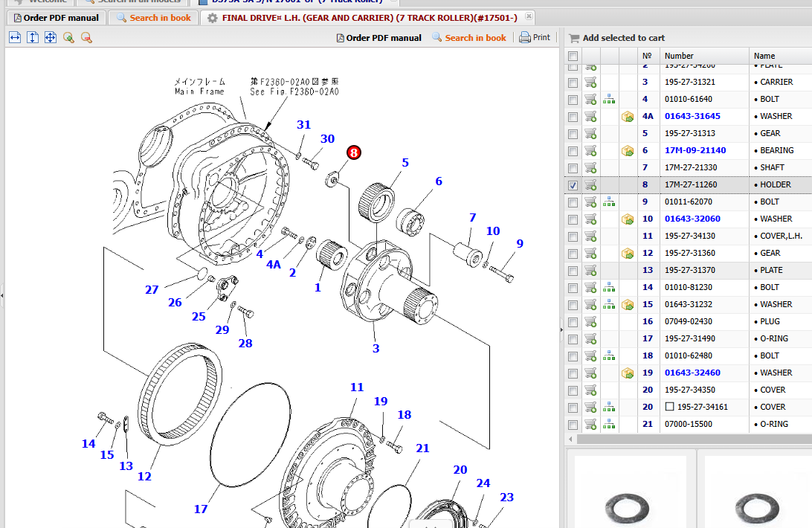
Task: Zoom in on the parts diagram
Action: click(x=68, y=37)
